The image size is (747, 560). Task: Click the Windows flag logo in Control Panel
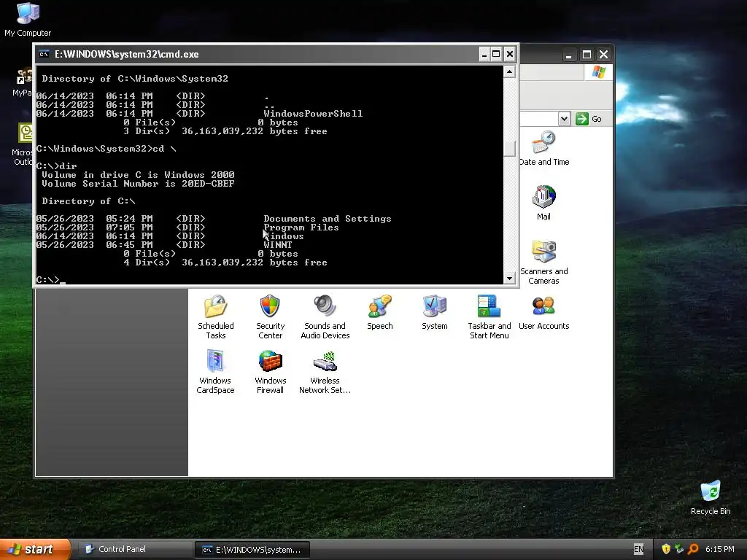[599, 72]
